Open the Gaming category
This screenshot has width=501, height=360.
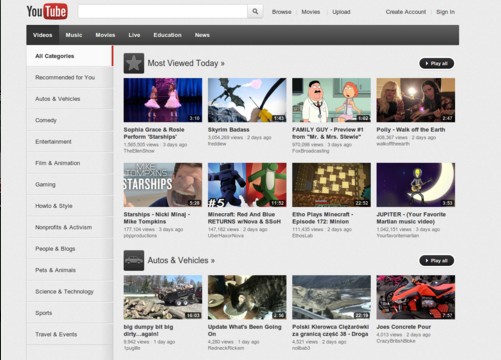pos(70,184)
